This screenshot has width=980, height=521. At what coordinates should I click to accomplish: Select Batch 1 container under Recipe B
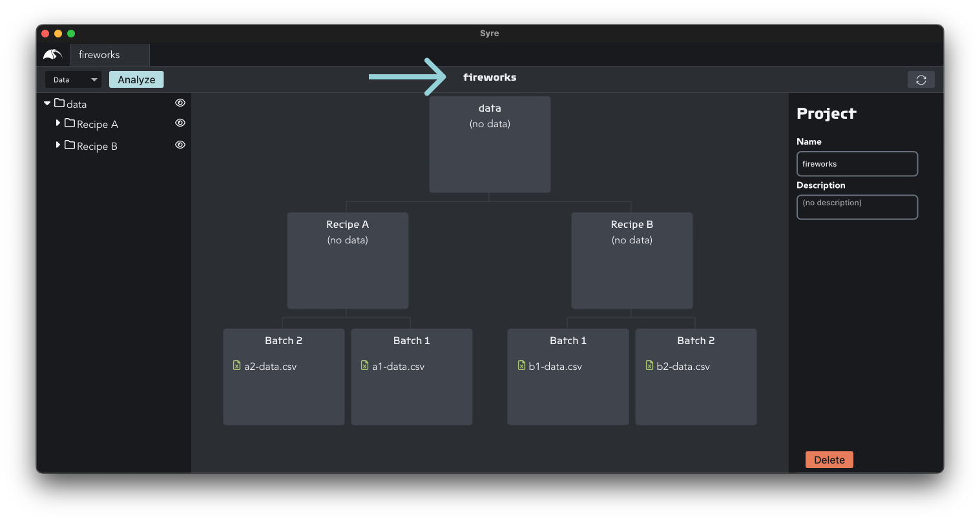point(568,377)
